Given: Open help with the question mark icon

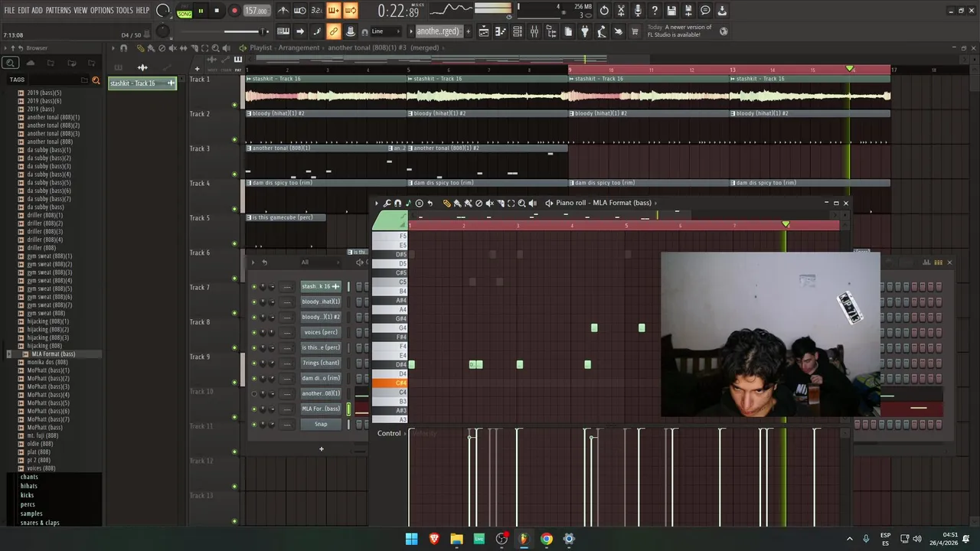Looking at the screenshot, I should tap(655, 11).
